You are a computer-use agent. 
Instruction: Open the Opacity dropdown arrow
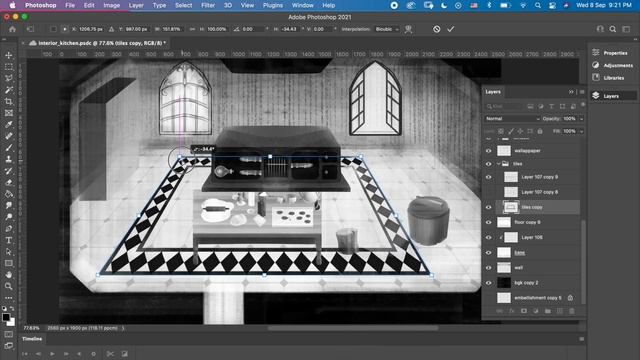coord(582,119)
